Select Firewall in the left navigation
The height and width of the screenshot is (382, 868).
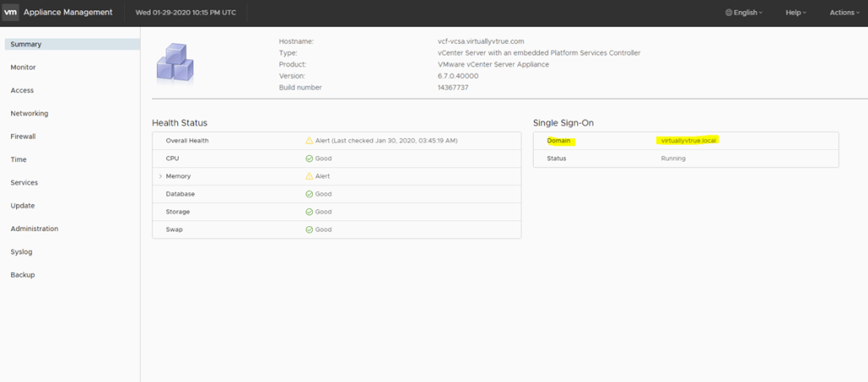23,136
